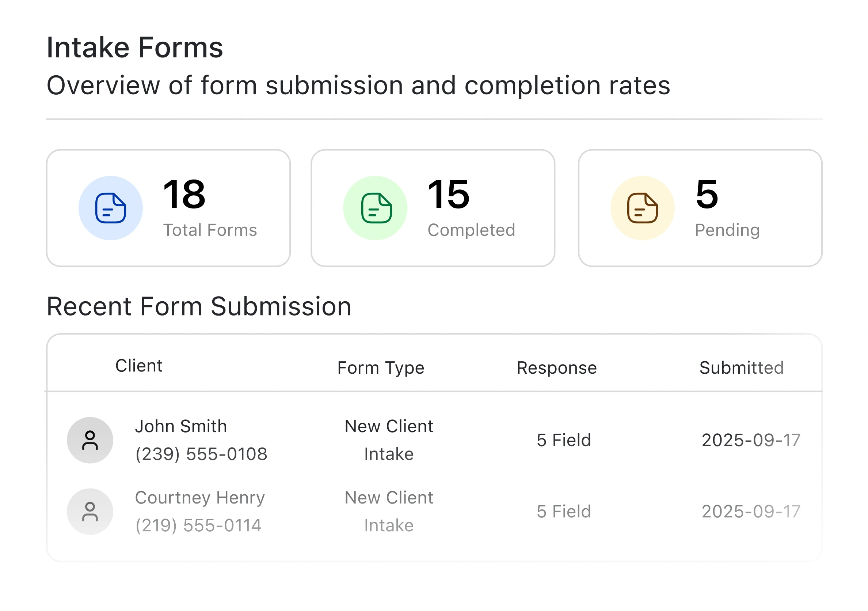Viewport: 868px width, 611px height.
Task: Click the Recent Form Submission heading
Action: pos(199,306)
